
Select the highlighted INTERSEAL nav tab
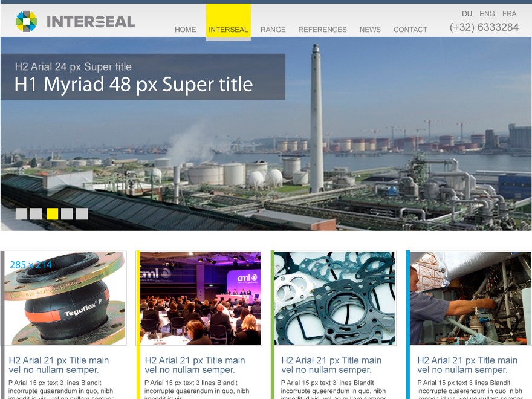pos(229,22)
